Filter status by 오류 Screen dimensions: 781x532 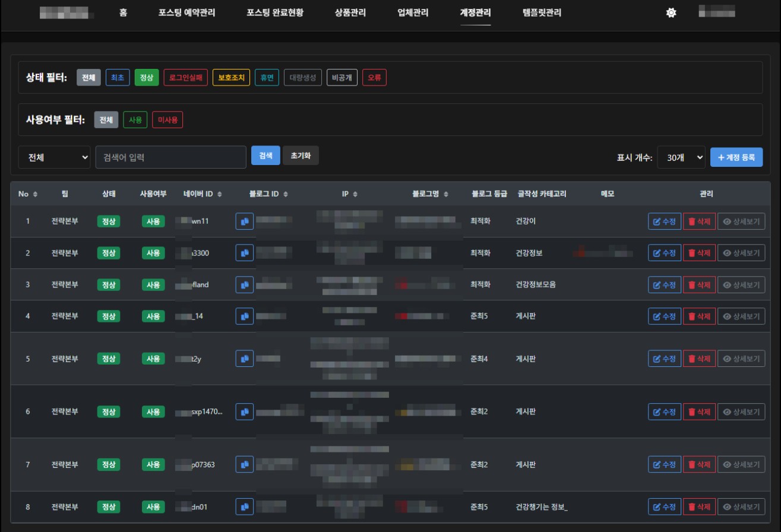click(x=374, y=77)
